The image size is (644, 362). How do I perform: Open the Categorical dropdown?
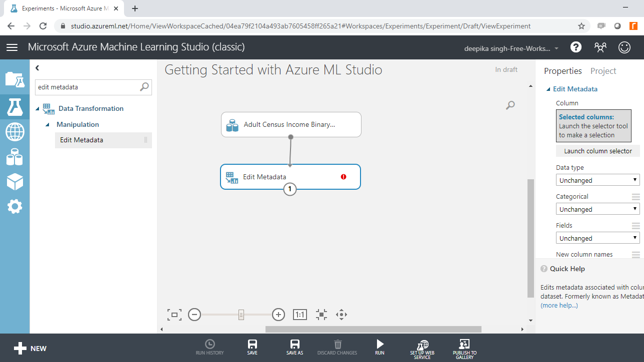coord(598,209)
